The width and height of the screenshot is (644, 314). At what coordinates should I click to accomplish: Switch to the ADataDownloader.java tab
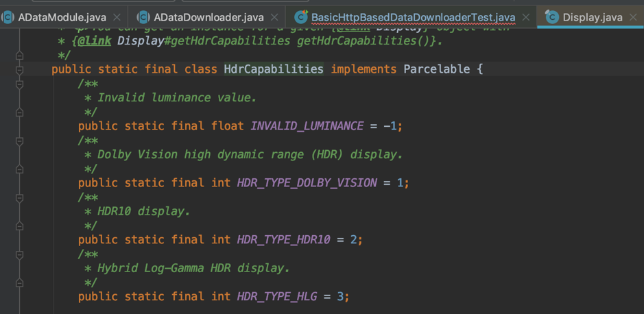(x=208, y=17)
